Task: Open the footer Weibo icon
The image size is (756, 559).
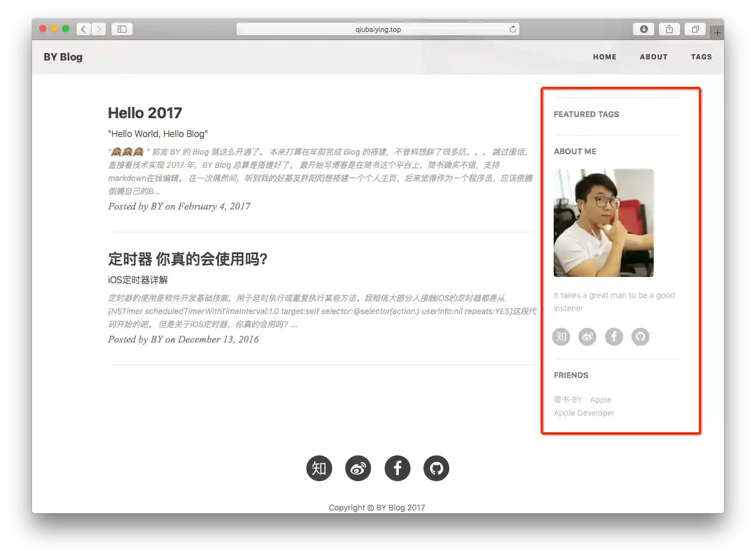Action: (358, 468)
